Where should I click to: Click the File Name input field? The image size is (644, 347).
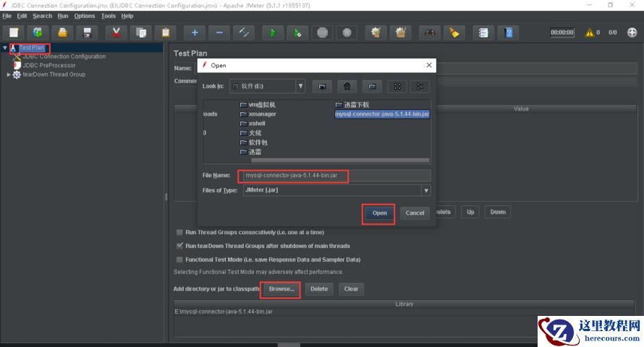click(336, 176)
